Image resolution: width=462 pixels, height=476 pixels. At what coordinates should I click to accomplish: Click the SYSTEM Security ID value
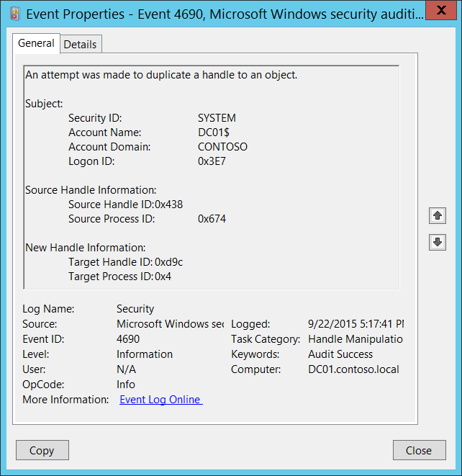[x=217, y=118]
